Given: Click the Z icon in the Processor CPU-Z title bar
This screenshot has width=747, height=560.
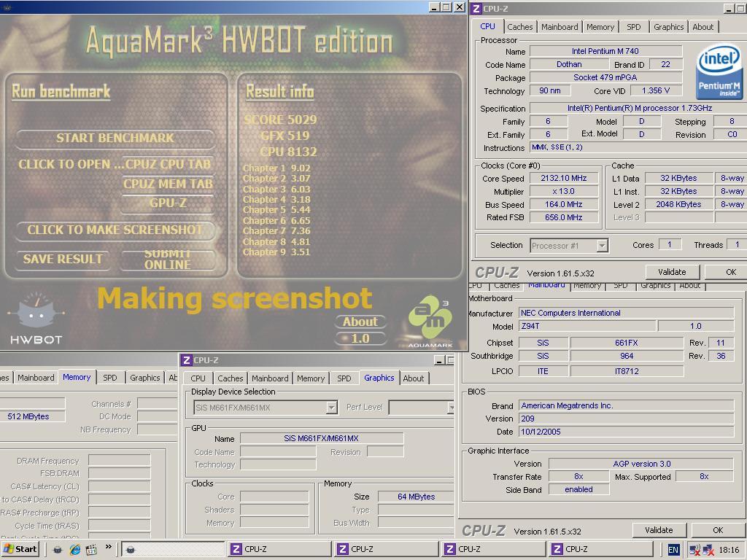Looking at the screenshot, I should [476, 9].
